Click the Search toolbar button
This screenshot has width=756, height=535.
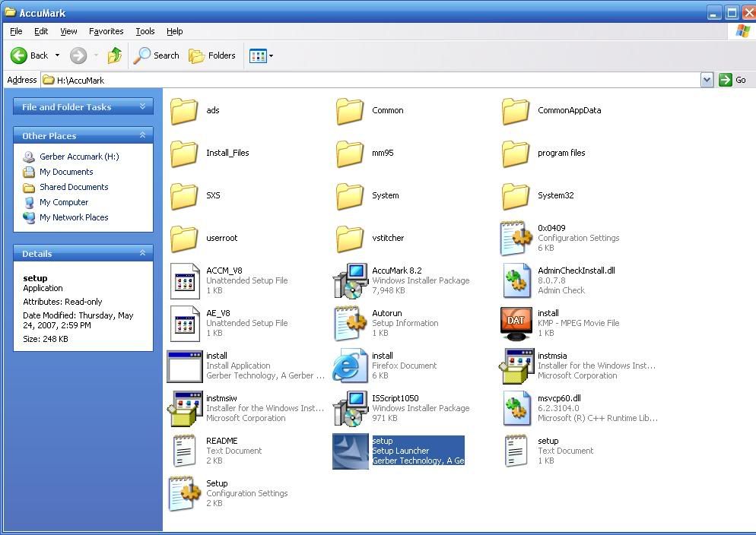pyautogui.click(x=157, y=55)
